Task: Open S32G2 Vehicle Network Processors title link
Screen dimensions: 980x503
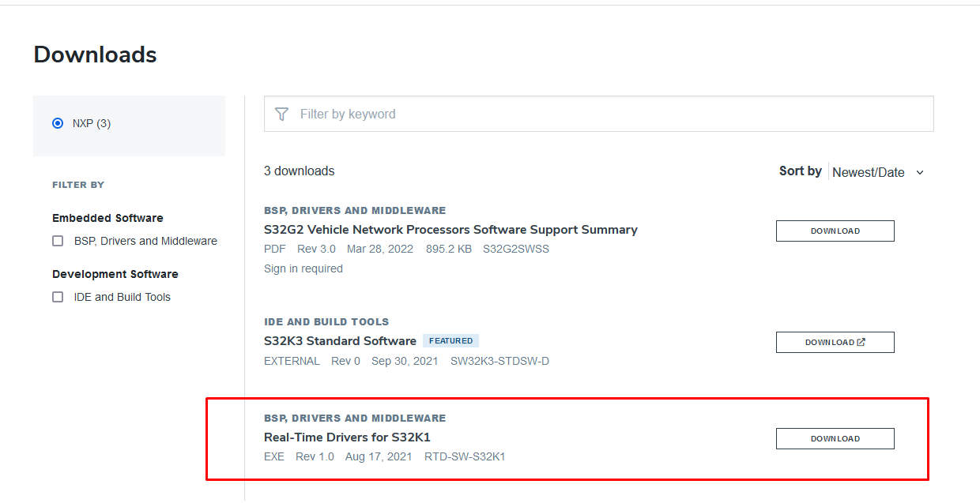Action: [450, 230]
